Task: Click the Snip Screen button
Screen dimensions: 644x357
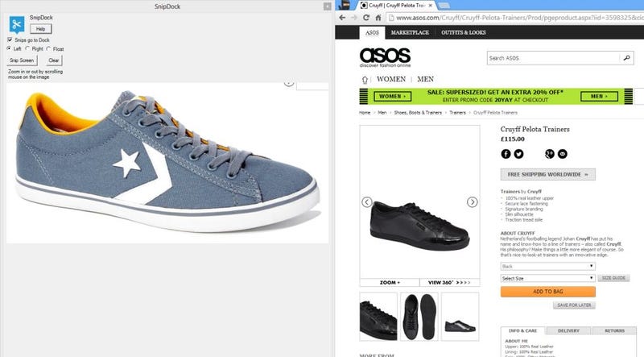Action: click(22, 60)
